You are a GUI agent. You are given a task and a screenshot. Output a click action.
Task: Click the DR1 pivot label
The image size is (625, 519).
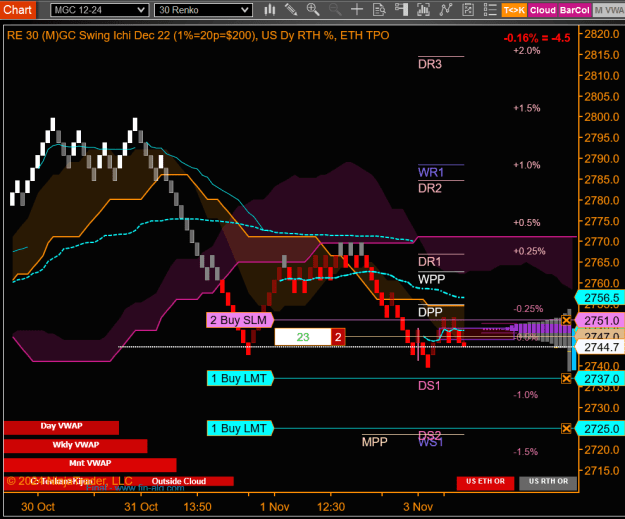click(430, 262)
